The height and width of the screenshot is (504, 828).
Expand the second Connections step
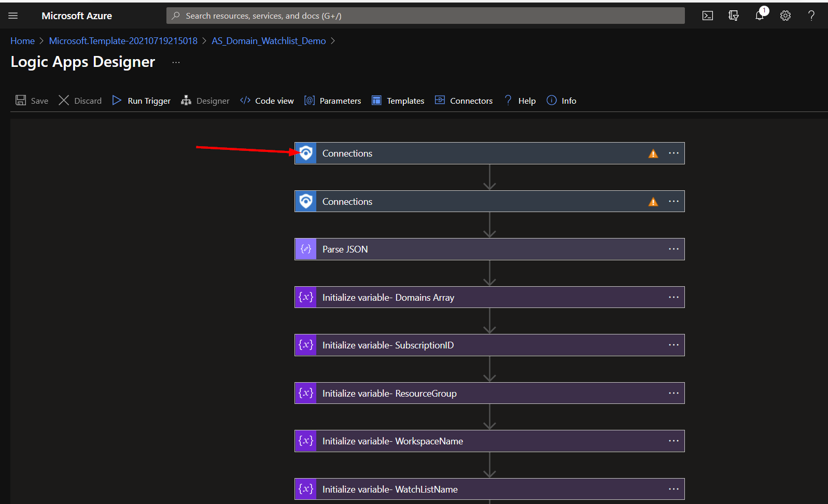[x=489, y=201]
